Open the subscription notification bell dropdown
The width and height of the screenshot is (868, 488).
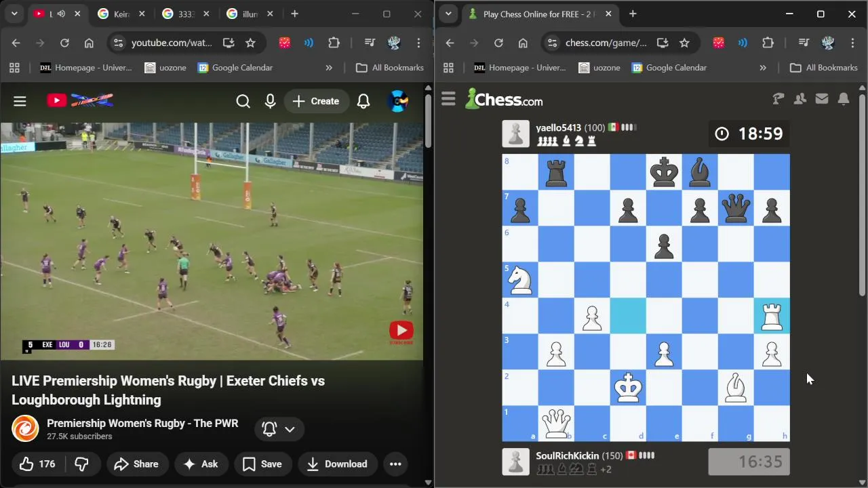(279, 429)
